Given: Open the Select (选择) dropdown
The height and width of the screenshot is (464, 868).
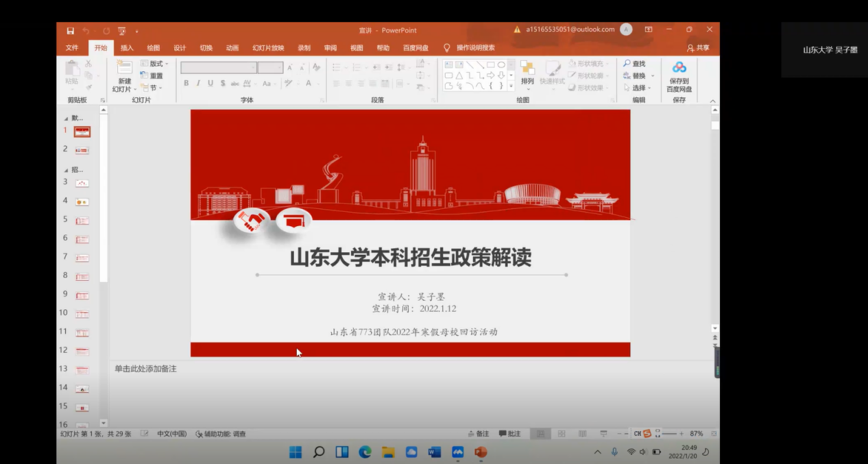Looking at the screenshot, I should point(638,88).
